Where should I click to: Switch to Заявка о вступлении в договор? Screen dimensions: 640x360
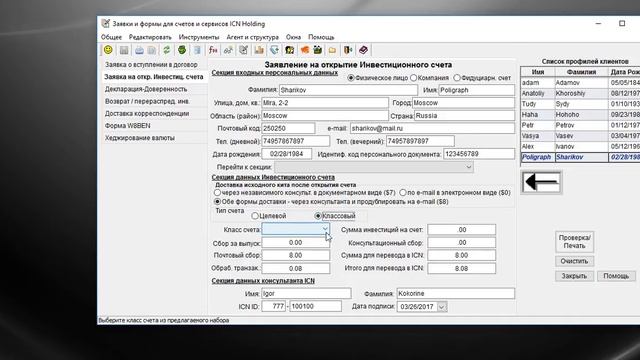pos(154,64)
